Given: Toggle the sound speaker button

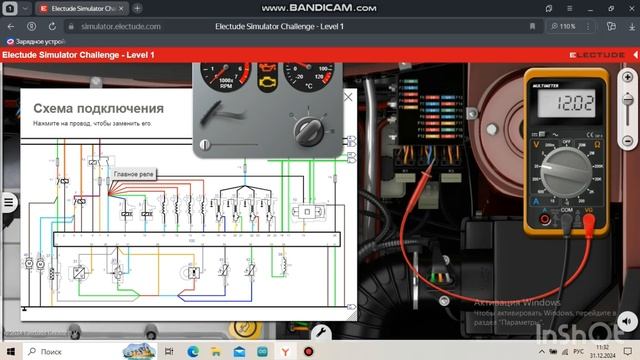Looking at the screenshot, I should (x=627, y=321).
